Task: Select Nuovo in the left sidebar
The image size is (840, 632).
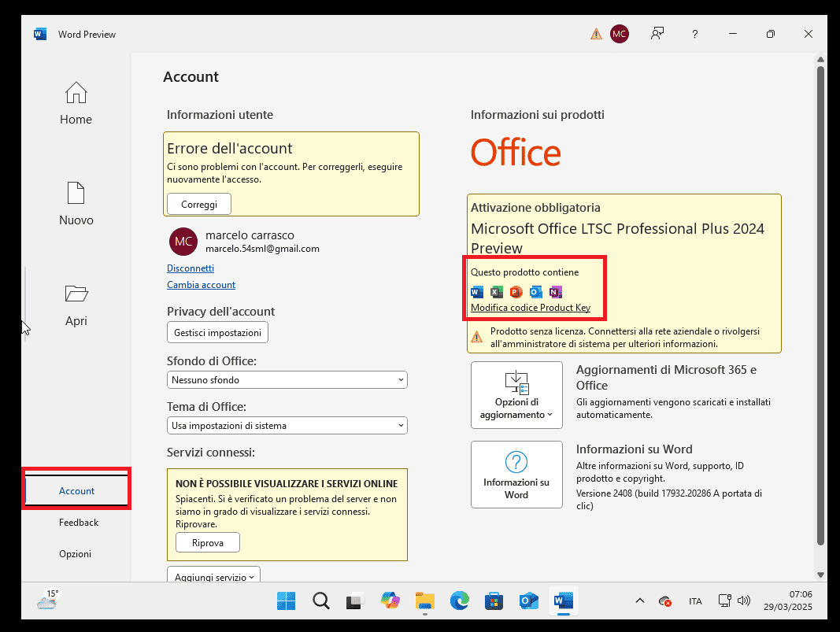Action: coord(76,204)
